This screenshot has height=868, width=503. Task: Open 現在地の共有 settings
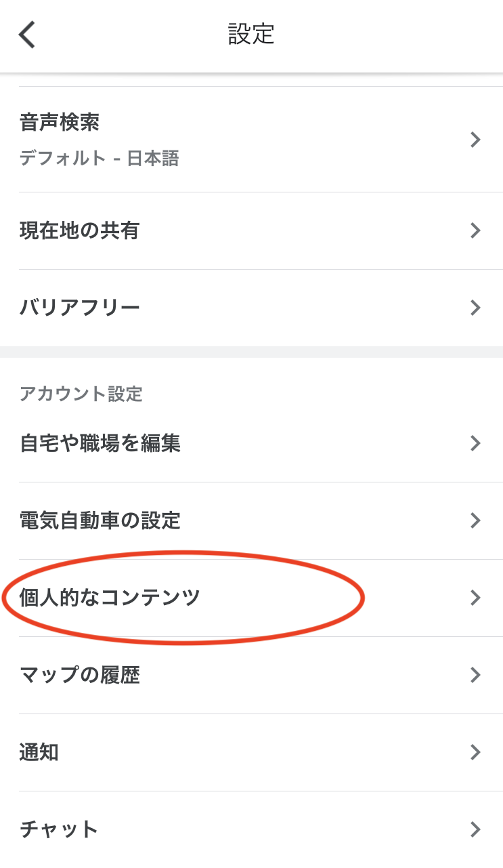coord(79,231)
